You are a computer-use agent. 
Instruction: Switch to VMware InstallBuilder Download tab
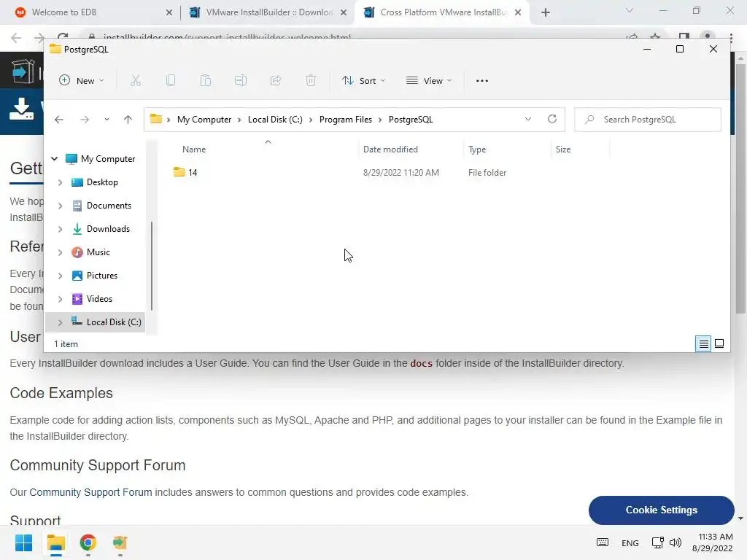pos(269,12)
